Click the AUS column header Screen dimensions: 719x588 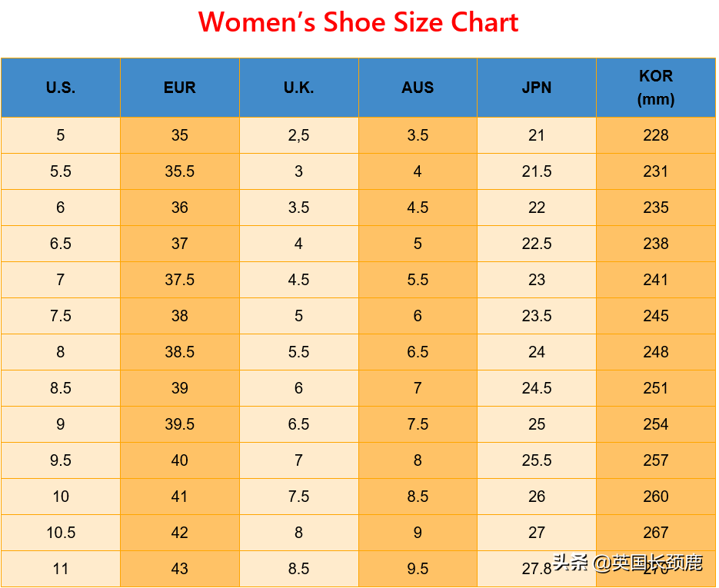tap(418, 88)
